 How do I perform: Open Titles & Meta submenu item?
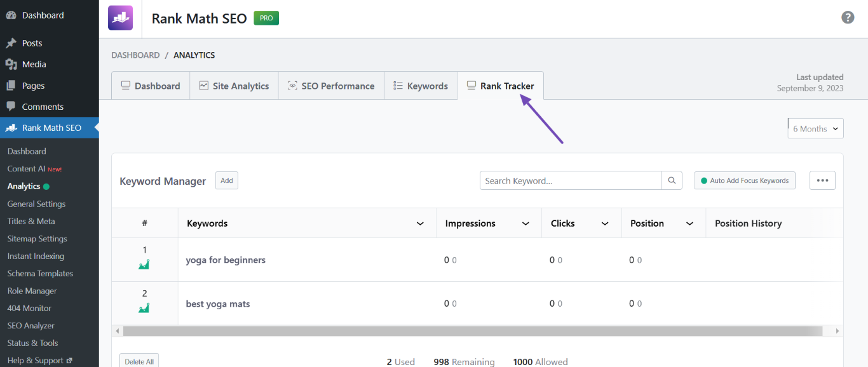[31, 221]
